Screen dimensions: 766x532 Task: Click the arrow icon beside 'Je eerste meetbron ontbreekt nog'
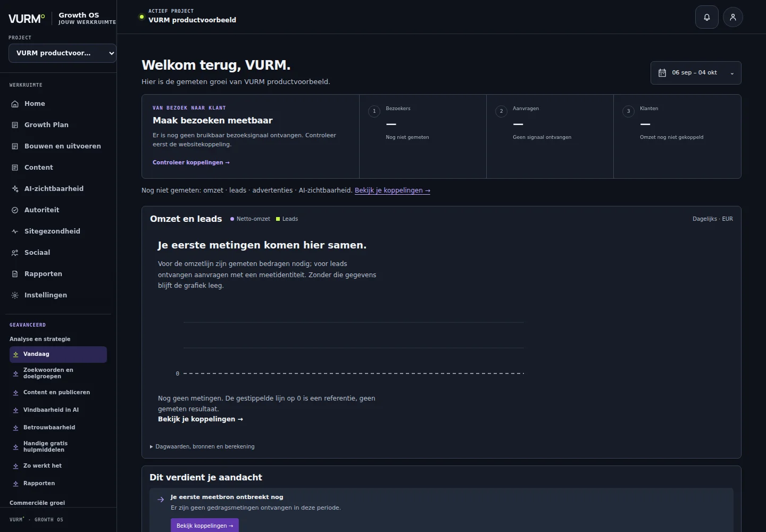(x=161, y=500)
